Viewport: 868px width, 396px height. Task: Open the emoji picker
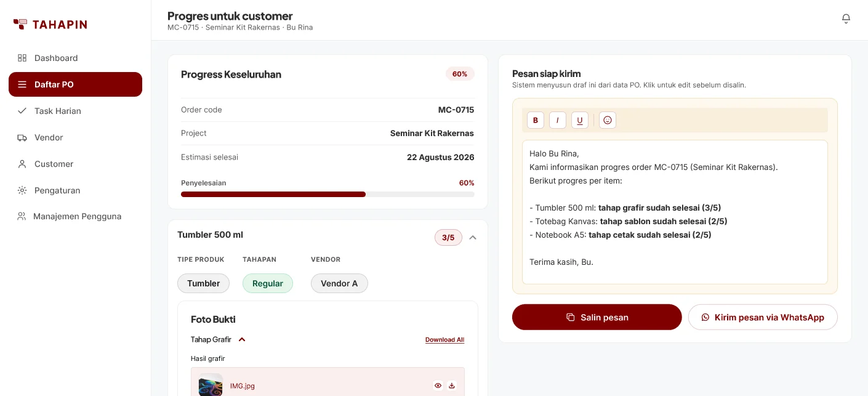click(608, 120)
